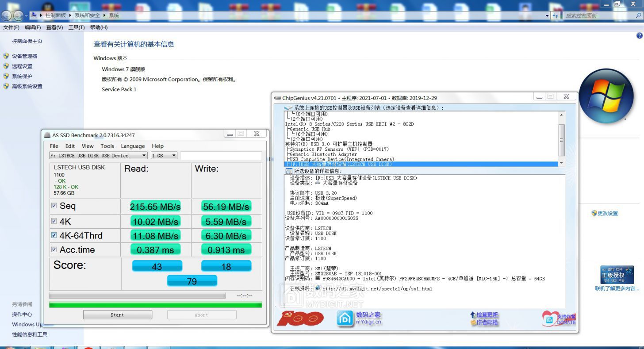
Task: Click the green AS SSD progress bar
Action: tap(155, 304)
